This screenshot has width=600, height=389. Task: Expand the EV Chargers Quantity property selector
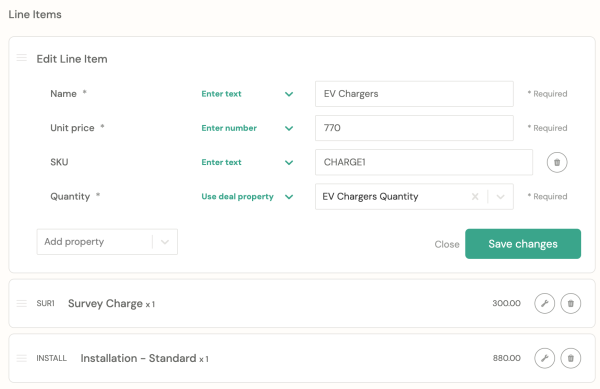[500, 197]
